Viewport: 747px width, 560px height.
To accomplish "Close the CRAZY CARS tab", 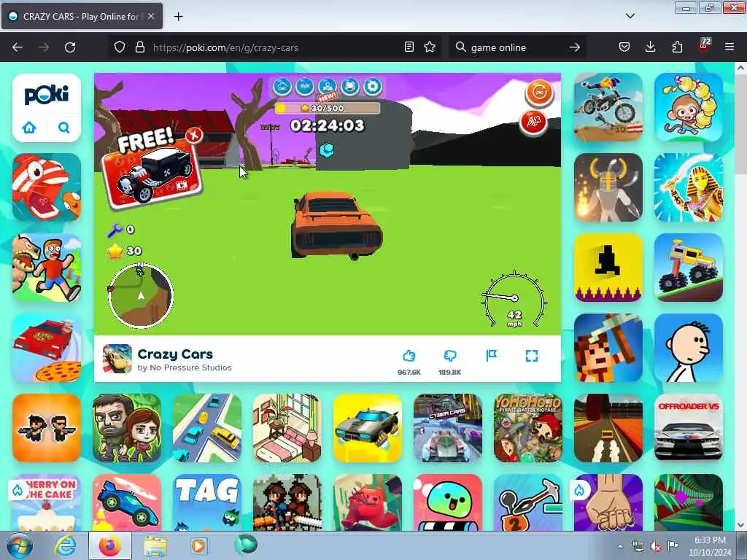I will (150, 16).
